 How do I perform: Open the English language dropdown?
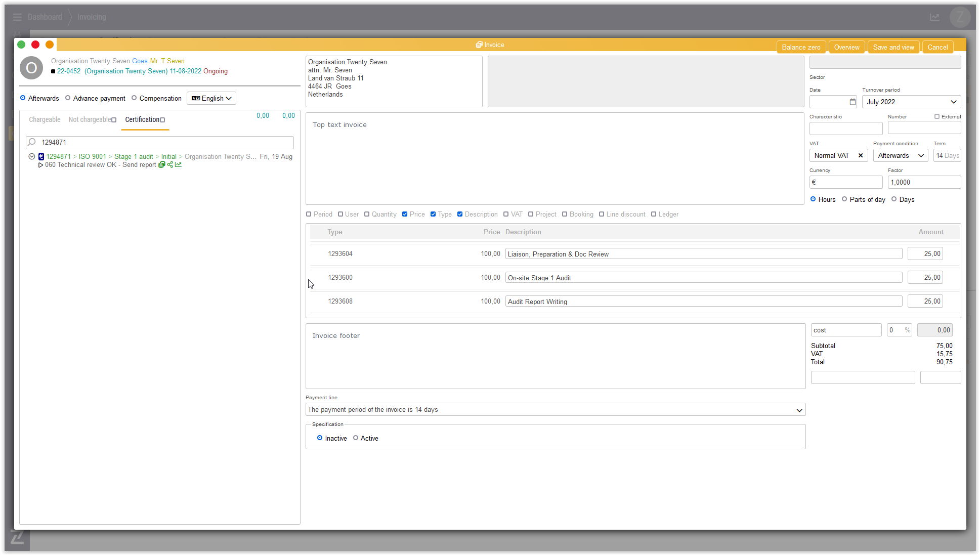tap(211, 99)
